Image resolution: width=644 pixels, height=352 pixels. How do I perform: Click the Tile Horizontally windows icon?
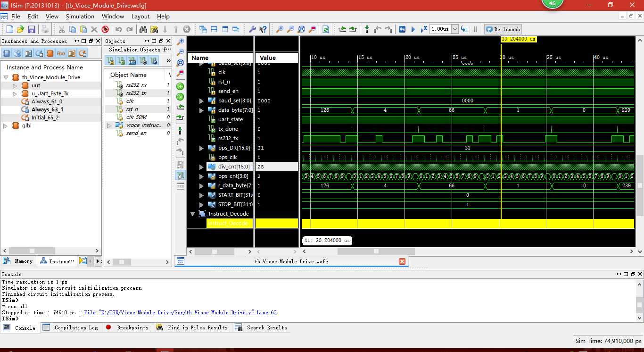click(214, 29)
